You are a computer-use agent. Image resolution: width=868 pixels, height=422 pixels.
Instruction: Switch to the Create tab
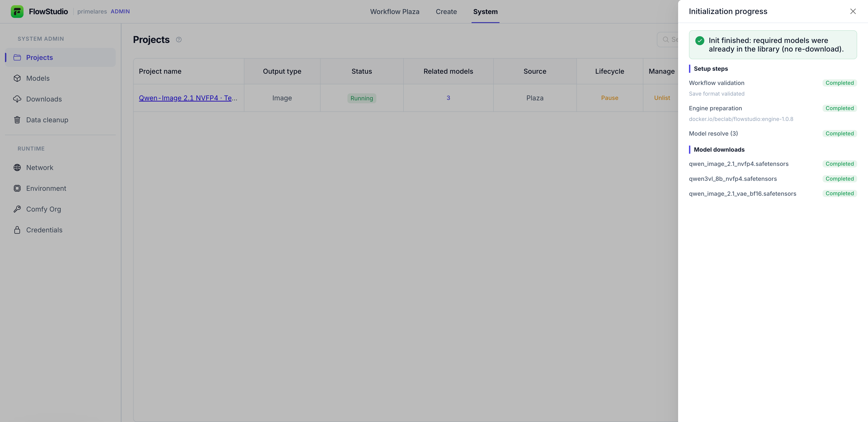(446, 12)
